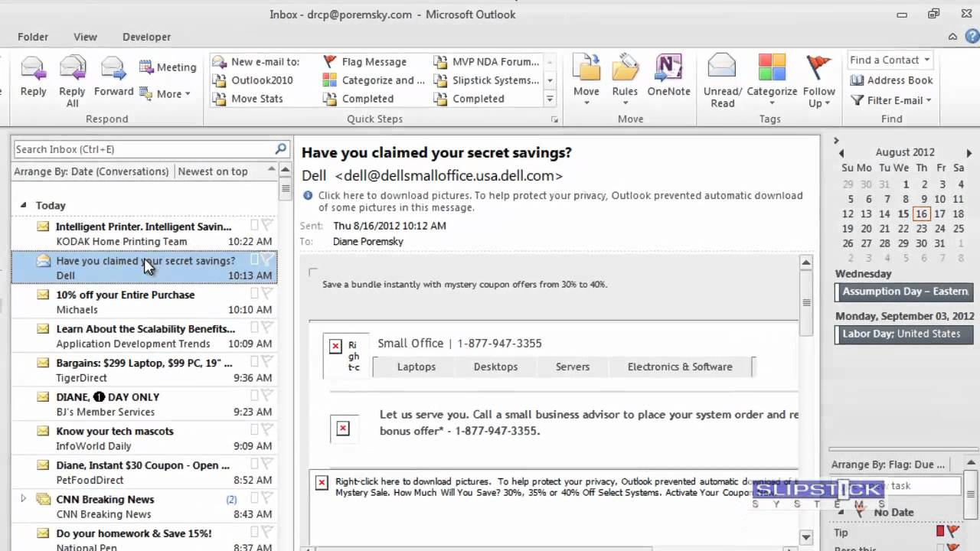Minimize the ribbon with the caret
980x551 pixels.
[x=953, y=37]
